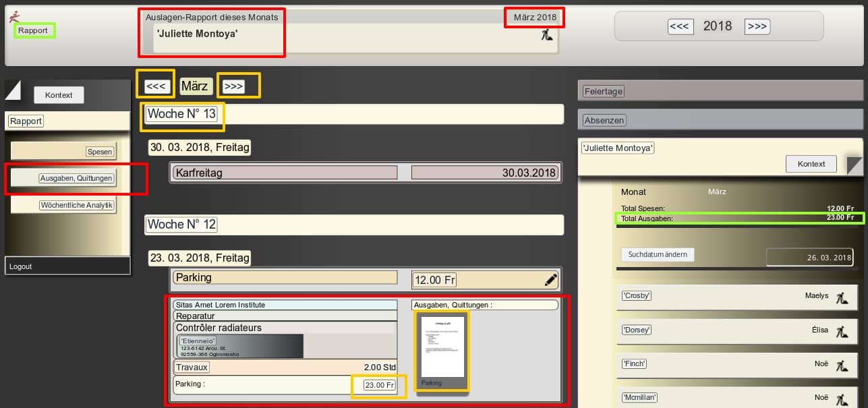Go to previous month before März
This screenshot has width=868, height=408.
(156, 86)
